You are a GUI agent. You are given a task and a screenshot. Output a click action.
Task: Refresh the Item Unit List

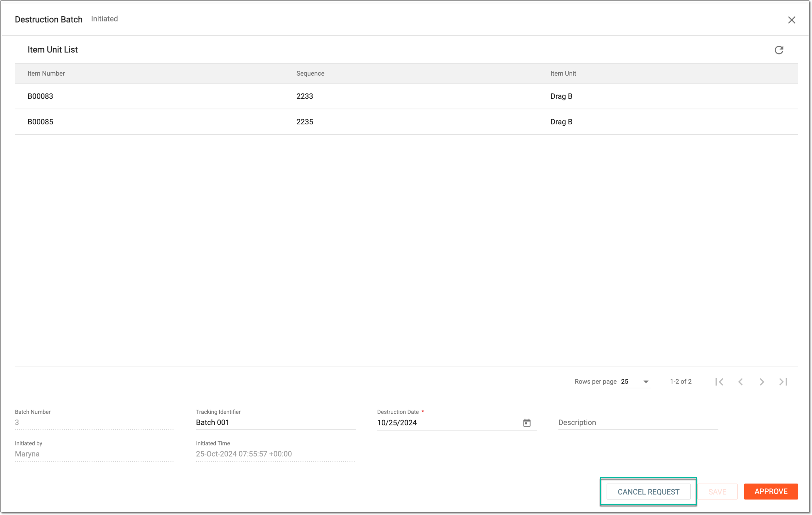[x=779, y=50]
